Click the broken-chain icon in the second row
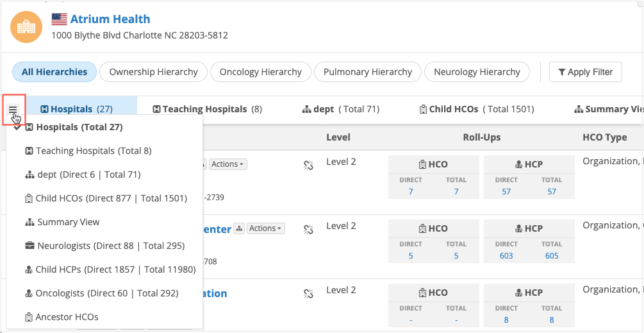This screenshot has width=644, height=333. (x=308, y=230)
